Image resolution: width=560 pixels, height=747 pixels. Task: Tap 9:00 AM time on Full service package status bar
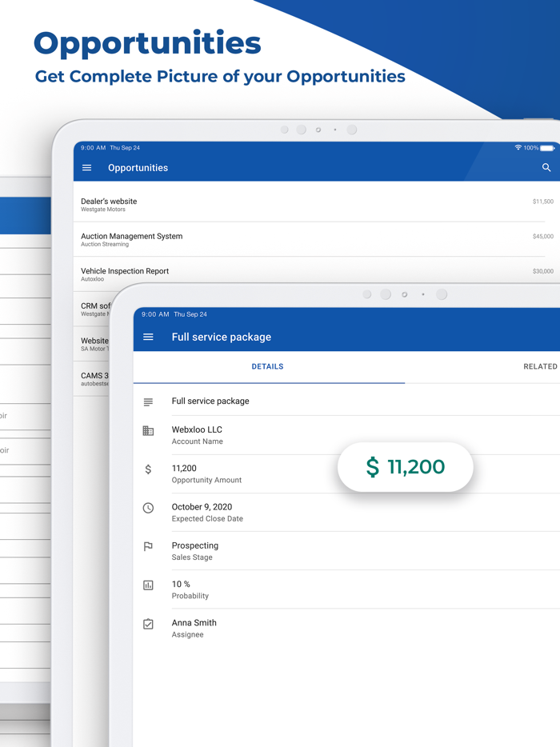click(155, 314)
